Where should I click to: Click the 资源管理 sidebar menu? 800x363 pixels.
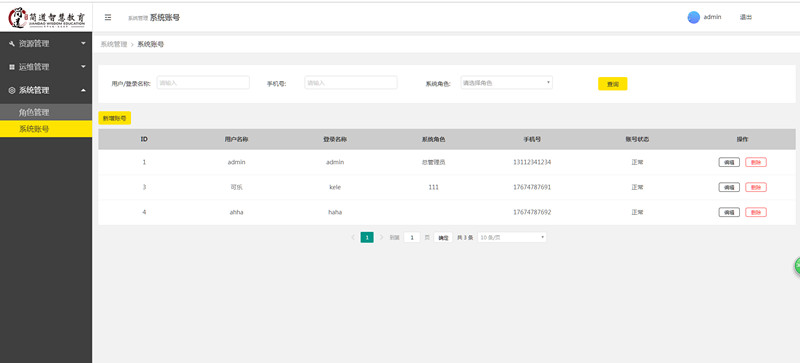pos(46,44)
